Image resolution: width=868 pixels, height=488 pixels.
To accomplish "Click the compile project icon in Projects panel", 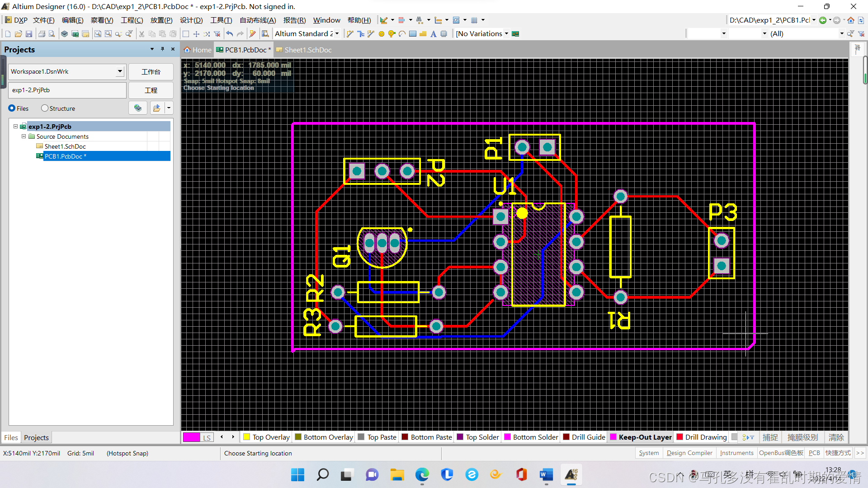I will click(138, 108).
